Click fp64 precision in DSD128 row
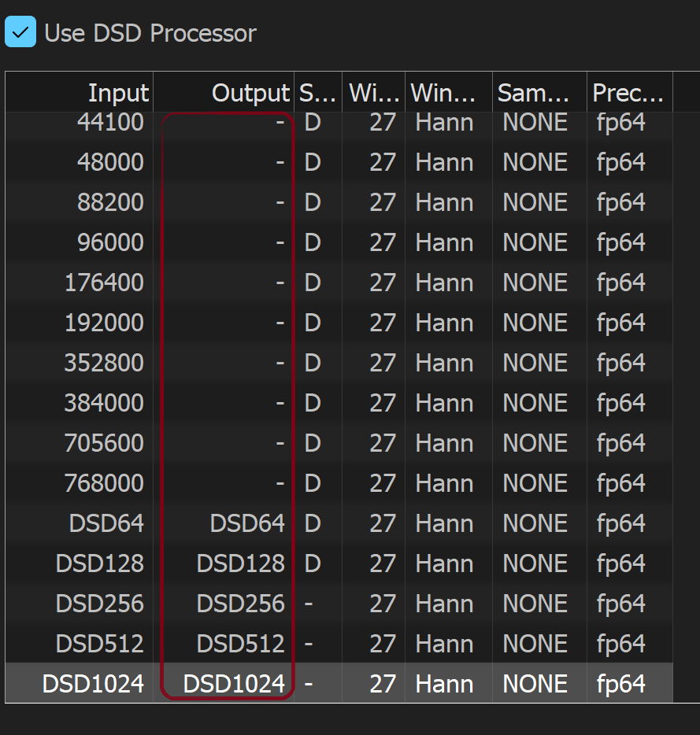 tap(621, 564)
